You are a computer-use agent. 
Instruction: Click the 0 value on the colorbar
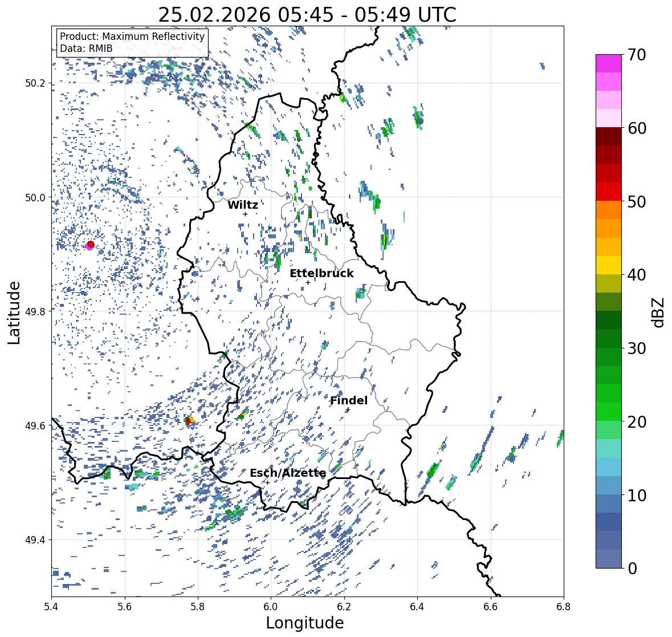[632, 569]
